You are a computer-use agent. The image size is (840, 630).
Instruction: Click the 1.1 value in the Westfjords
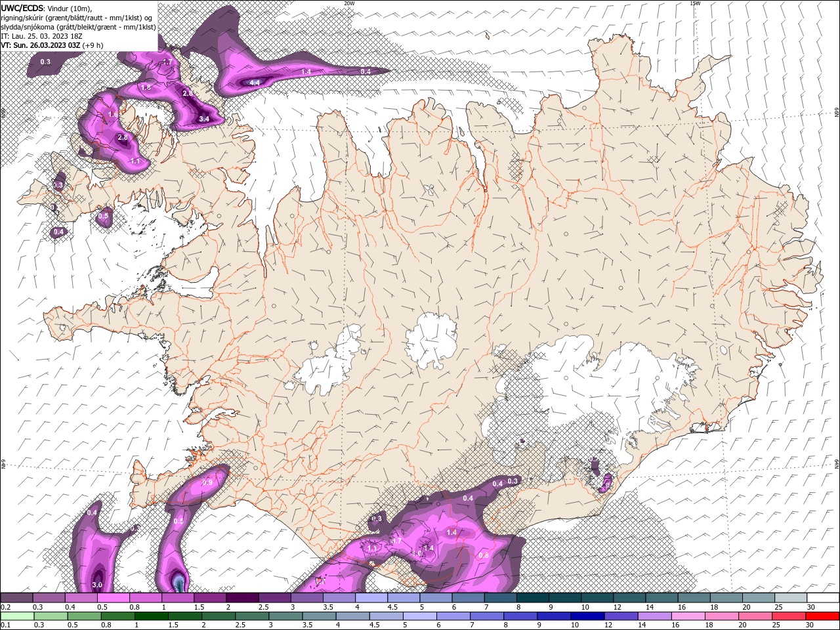pos(136,161)
